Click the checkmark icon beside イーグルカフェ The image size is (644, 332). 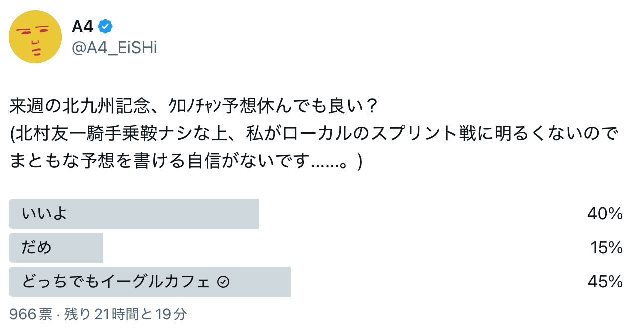(223, 282)
